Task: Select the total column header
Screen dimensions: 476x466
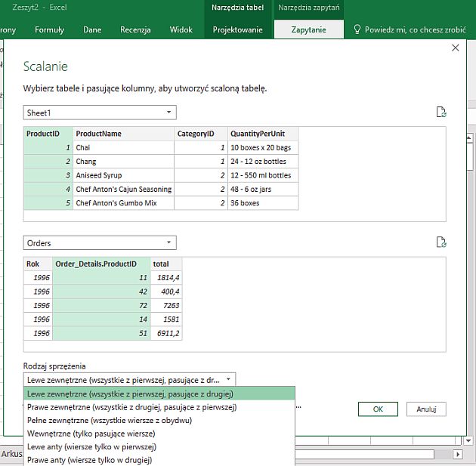Action: (x=166, y=264)
